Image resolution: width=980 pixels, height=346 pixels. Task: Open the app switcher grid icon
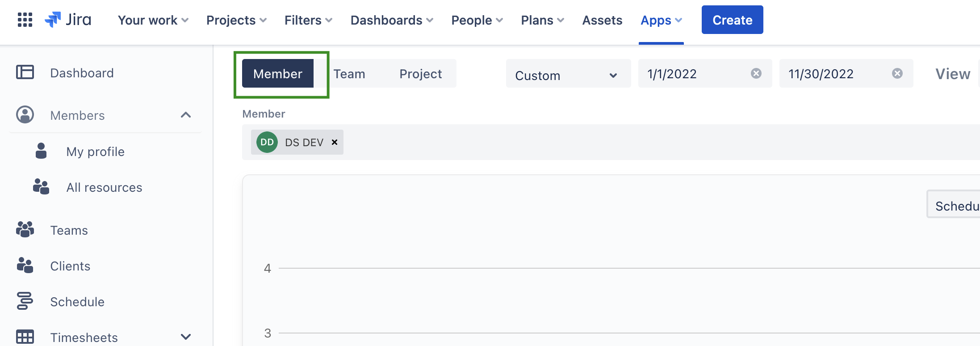coord(25,20)
